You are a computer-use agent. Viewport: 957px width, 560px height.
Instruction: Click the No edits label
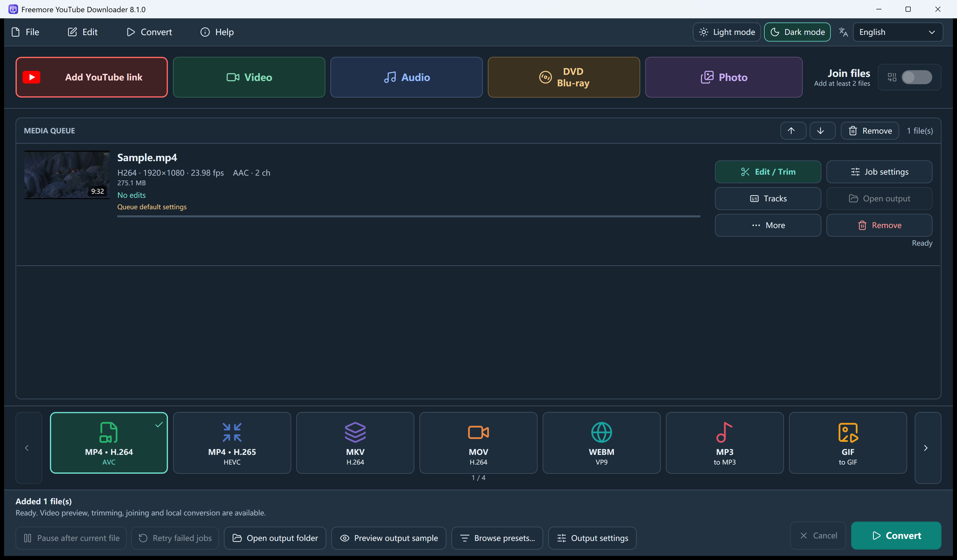pyautogui.click(x=131, y=195)
